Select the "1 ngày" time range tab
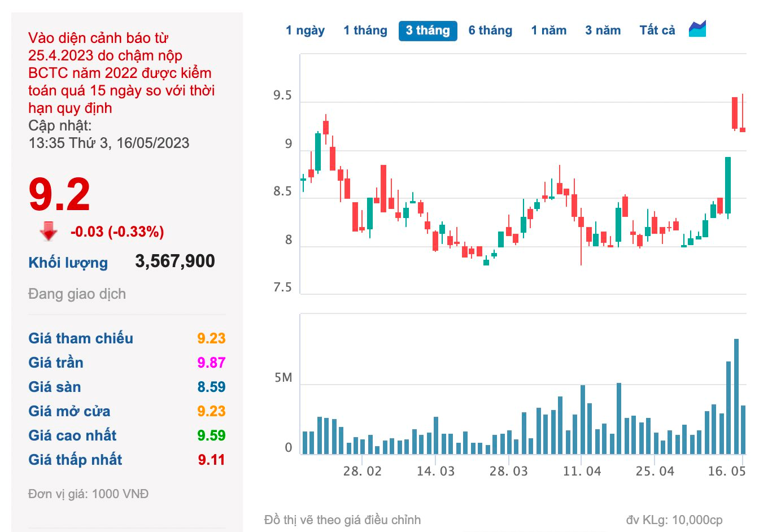Viewport: 759px width, 532px height. [x=305, y=30]
